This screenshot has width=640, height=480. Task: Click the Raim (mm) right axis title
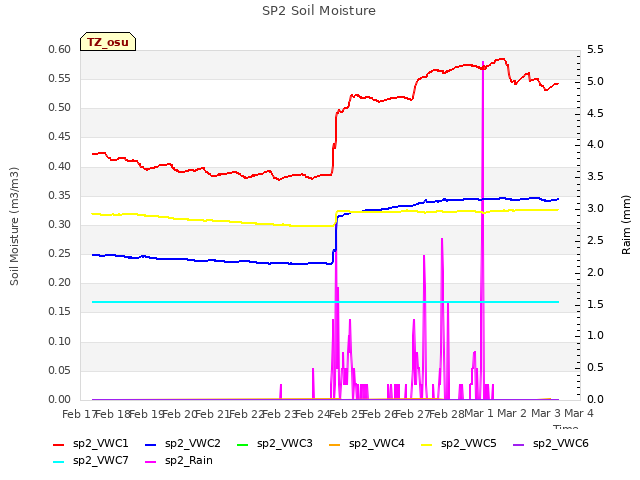pyautogui.click(x=626, y=225)
